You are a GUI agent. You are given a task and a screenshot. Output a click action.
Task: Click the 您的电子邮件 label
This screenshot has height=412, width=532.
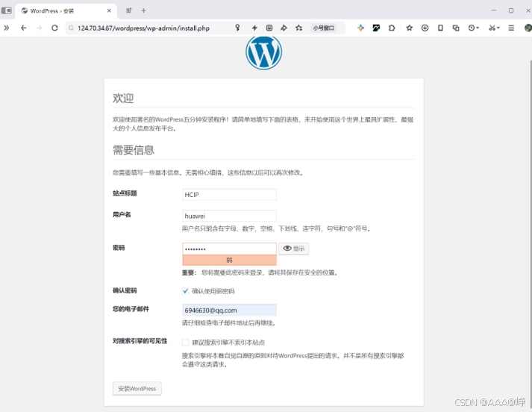[131, 309]
